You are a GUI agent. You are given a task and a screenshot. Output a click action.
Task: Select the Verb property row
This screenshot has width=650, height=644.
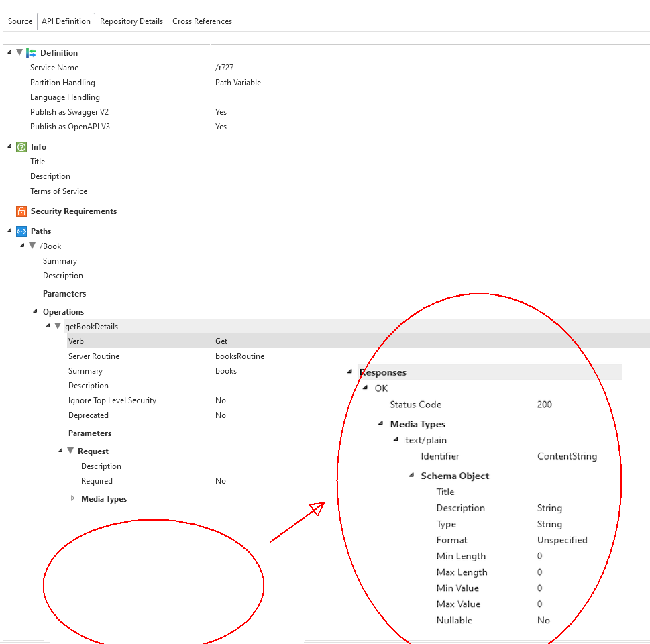coord(76,341)
